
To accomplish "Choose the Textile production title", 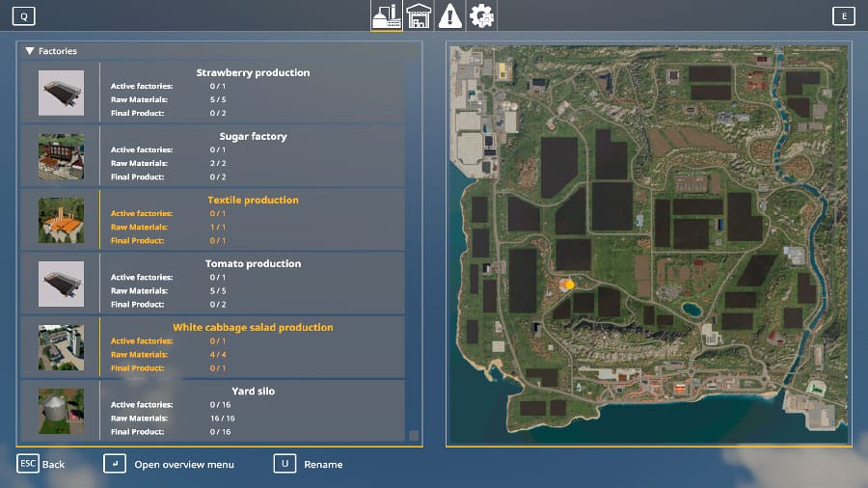I will (253, 200).
